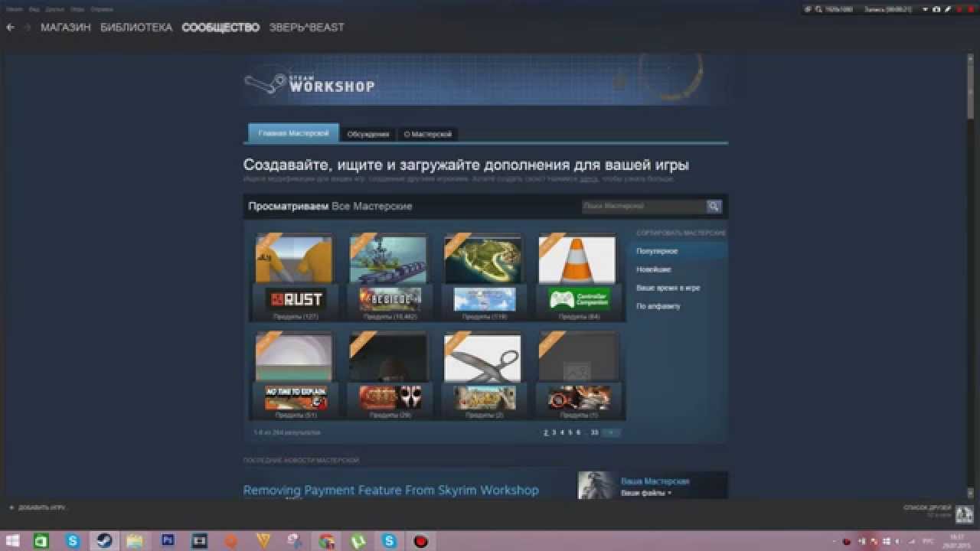The width and height of the screenshot is (980, 551).
Task: Open the orange round taskbar icon
Action: coord(231,541)
